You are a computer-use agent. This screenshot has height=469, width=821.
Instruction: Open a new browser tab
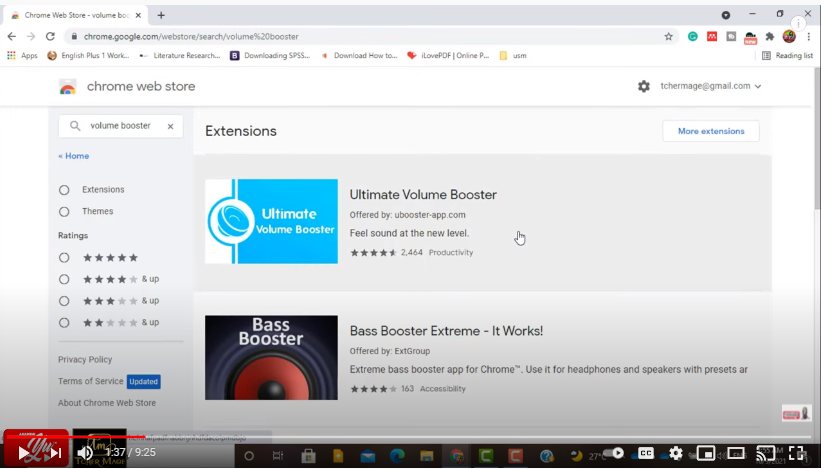tap(161, 15)
